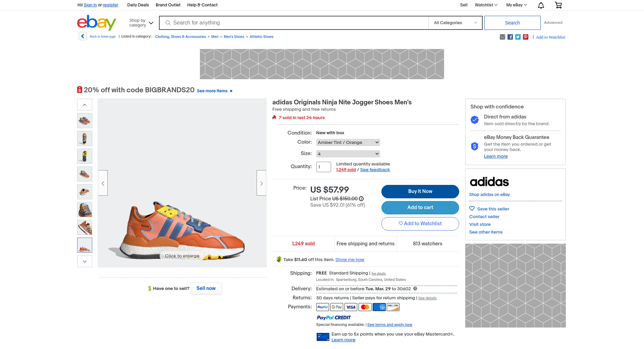Share listing on Pinterest
Image resolution: width=644 pixels, height=349 pixels.
tap(526, 37)
